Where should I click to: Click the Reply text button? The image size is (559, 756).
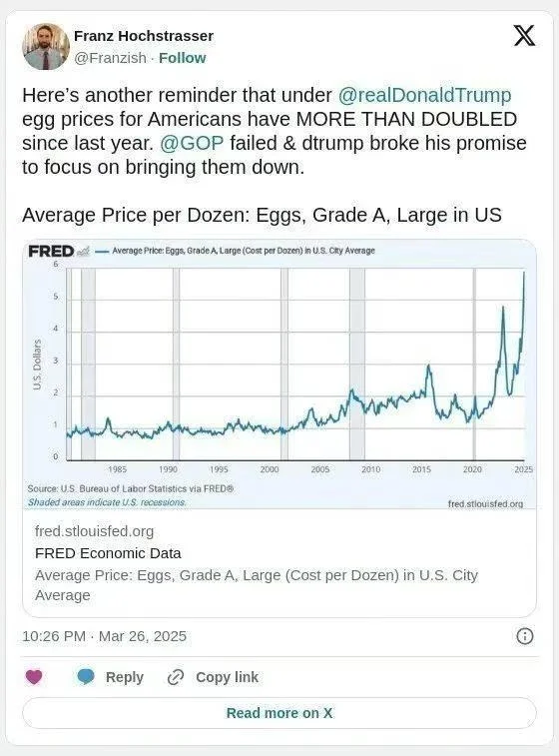125,677
